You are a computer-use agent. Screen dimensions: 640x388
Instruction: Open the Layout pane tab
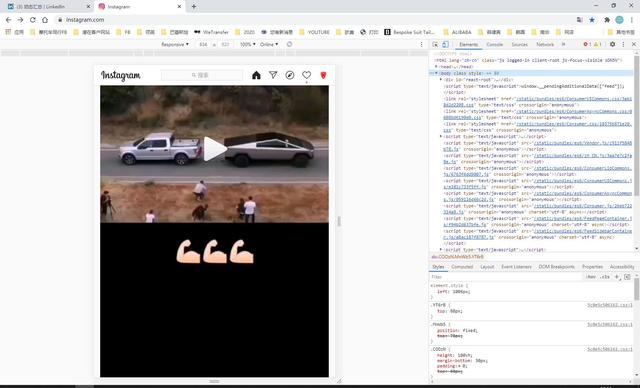tap(487, 266)
